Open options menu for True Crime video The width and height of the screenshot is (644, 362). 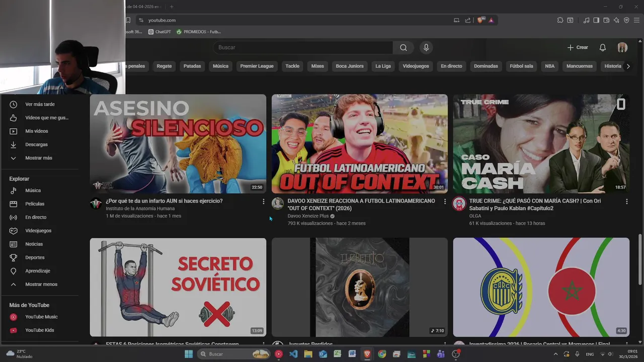tap(626, 201)
